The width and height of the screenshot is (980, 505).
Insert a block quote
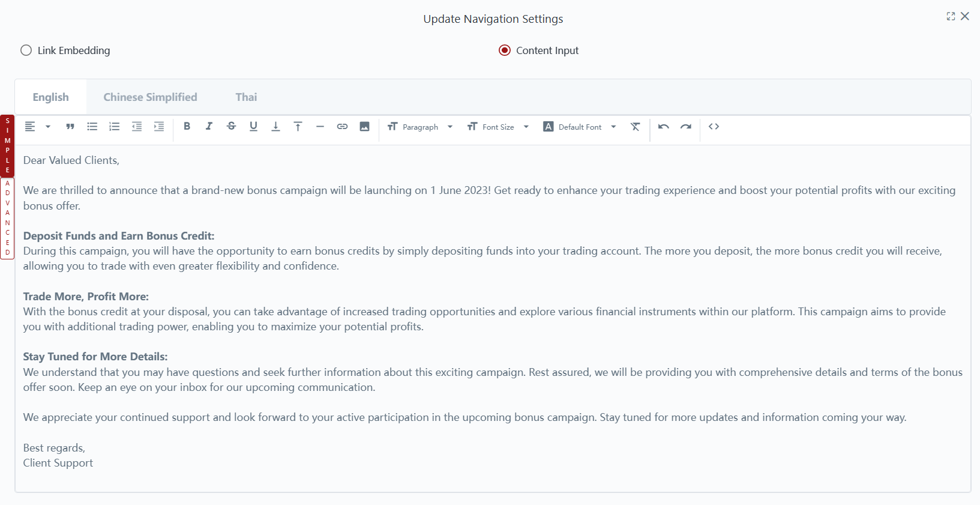[x=70, y=127]
